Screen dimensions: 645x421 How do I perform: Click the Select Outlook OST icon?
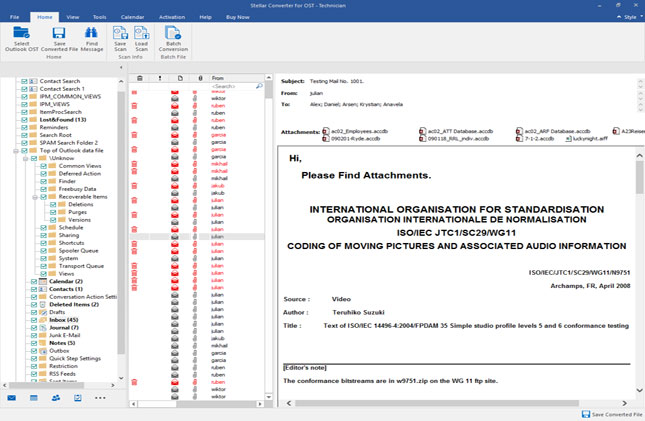(21, 33)
